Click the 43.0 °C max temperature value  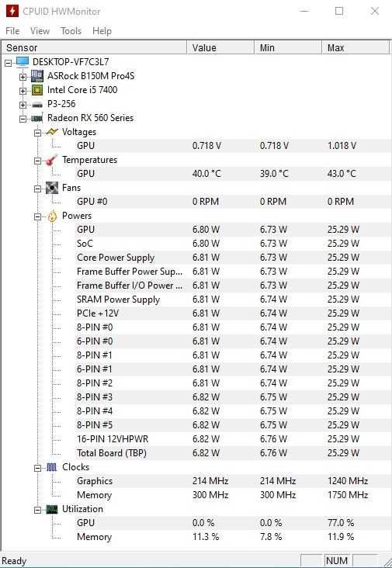(342, 174)
